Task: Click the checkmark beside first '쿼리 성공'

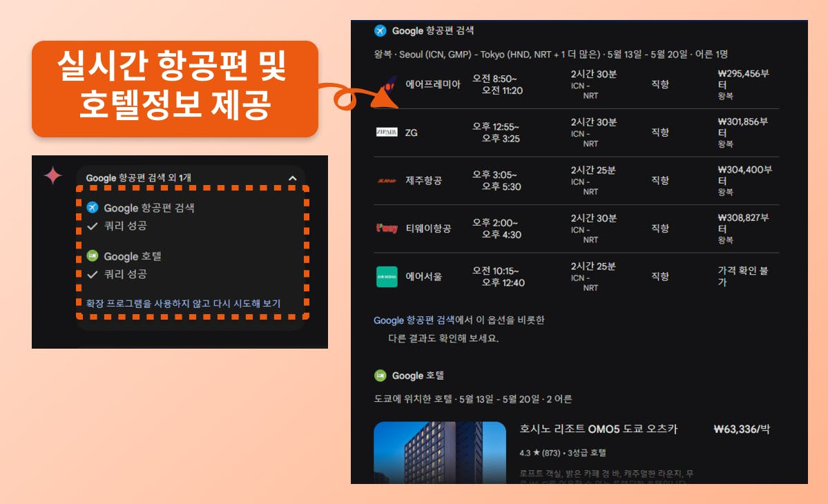Action: tap(93, 226)
